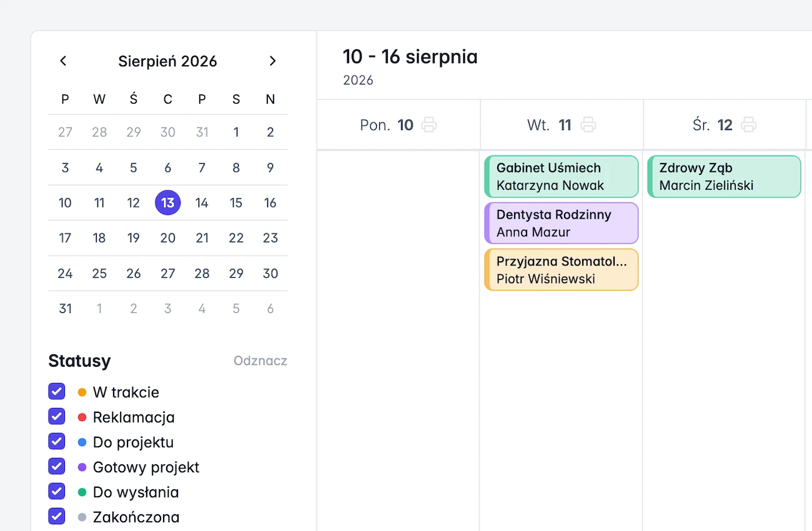Choose date 18 in the mini calendar
This screenshot has height=531, width=812.
pos(99,238)
